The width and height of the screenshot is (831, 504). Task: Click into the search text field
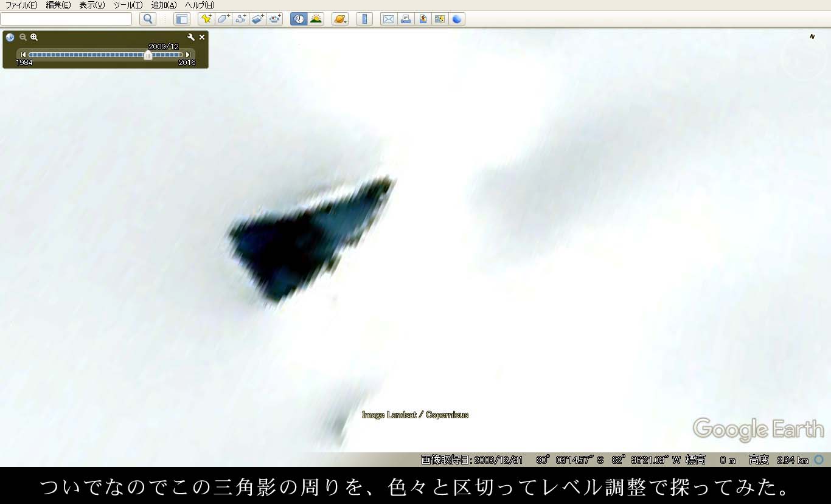(66, 19)
